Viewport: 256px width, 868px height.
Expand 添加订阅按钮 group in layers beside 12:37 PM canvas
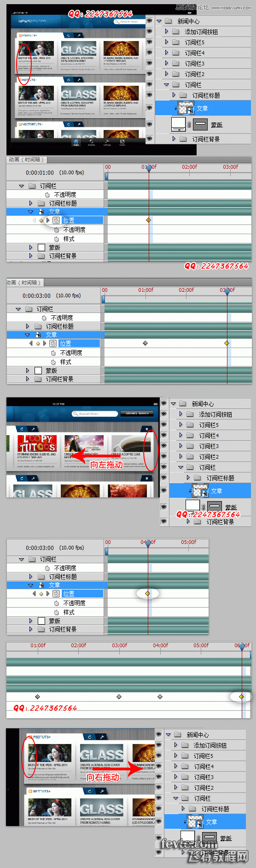181,414
